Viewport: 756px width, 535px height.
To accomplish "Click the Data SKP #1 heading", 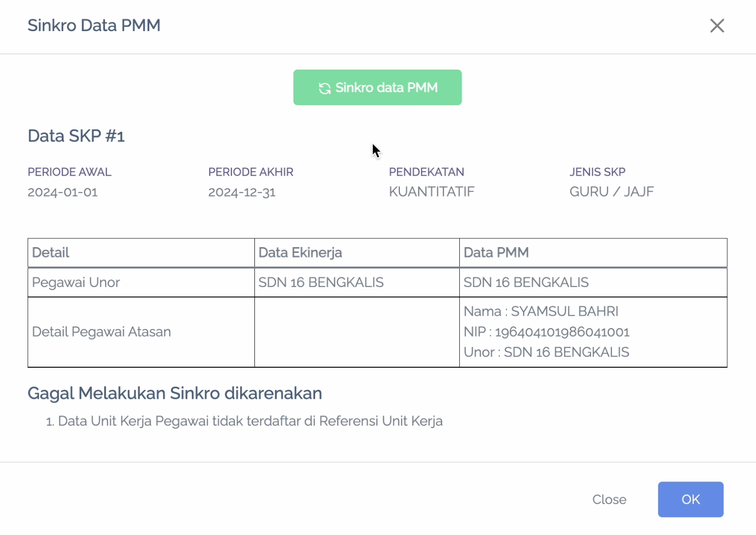I will pos(76,136).
